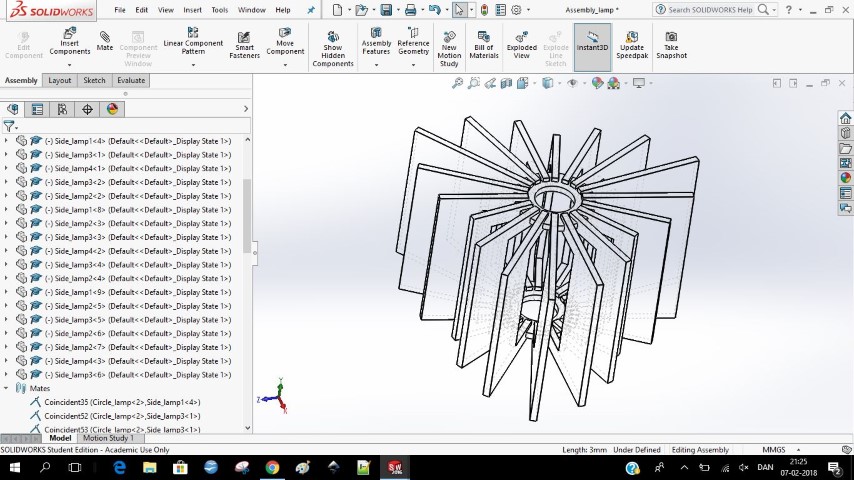Click the tree filter funnel icon
This screenshot has height=480, width=854.
[9, 126]
